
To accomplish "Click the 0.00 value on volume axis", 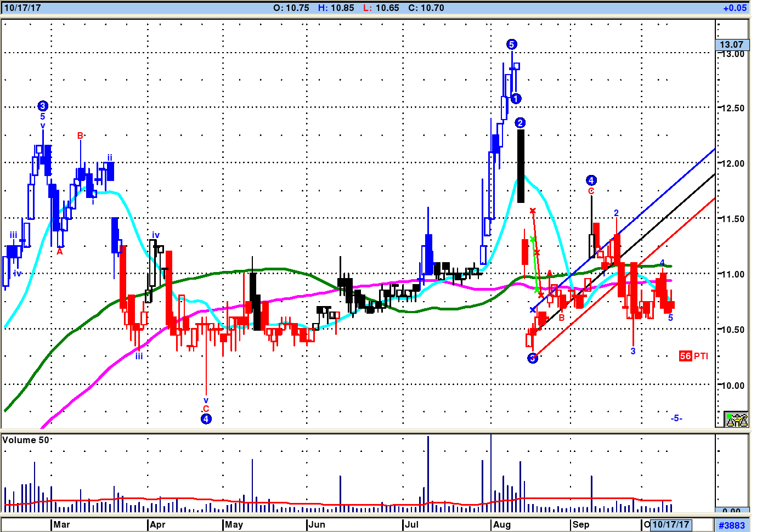I will tap(731, 511).
